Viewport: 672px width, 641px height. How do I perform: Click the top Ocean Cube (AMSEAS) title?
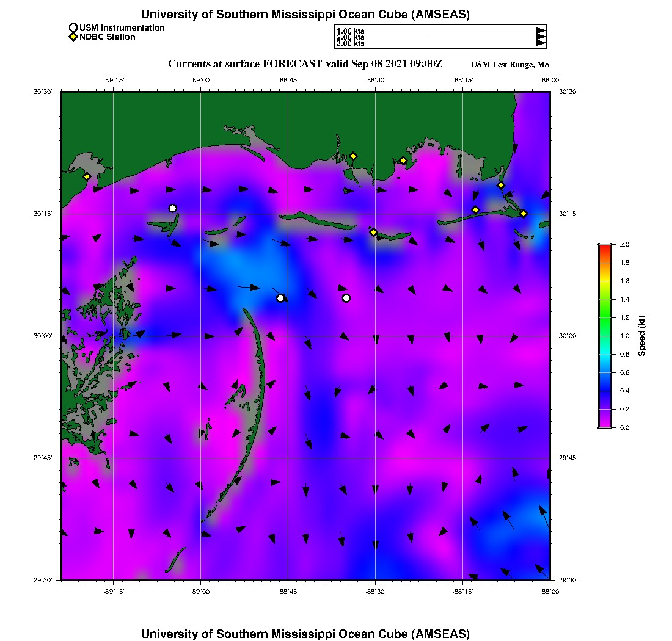coord(305,15)
